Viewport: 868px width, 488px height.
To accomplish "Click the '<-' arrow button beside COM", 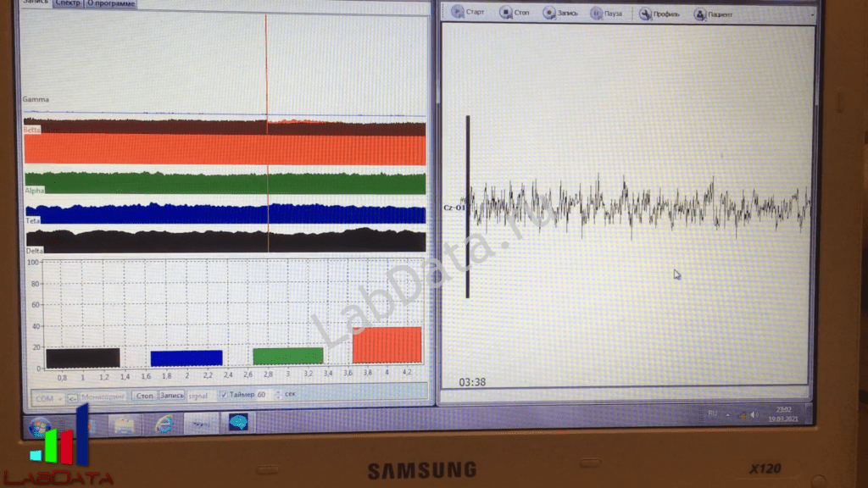I will coord(72,398).
